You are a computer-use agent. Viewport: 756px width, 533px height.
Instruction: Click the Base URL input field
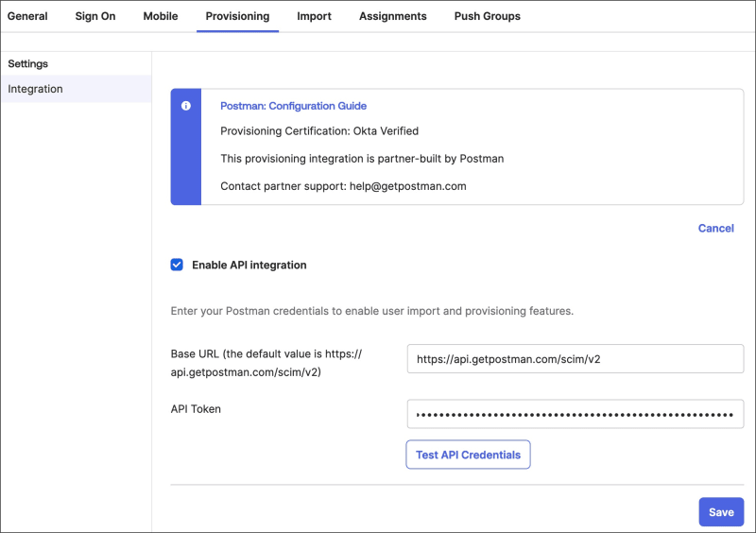[x=576, y=359]
